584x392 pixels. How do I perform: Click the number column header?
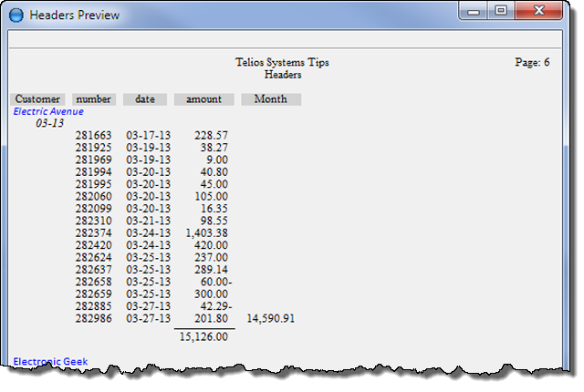pos(94,99)
